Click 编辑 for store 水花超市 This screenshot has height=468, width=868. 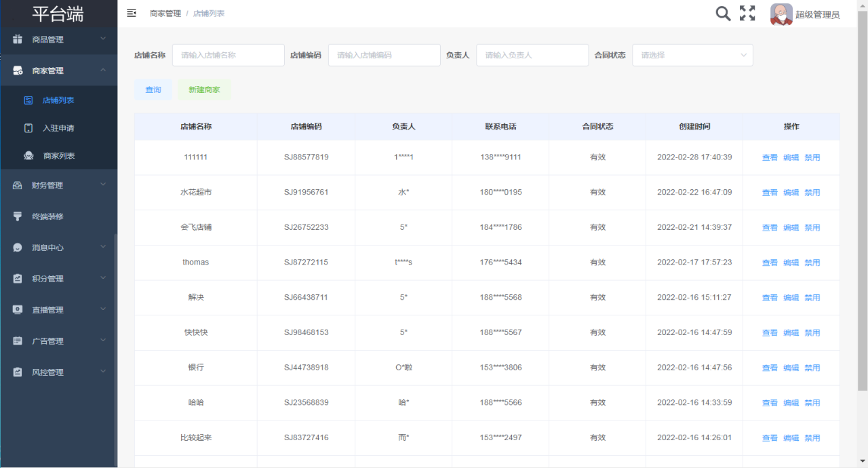coord(791,193)
